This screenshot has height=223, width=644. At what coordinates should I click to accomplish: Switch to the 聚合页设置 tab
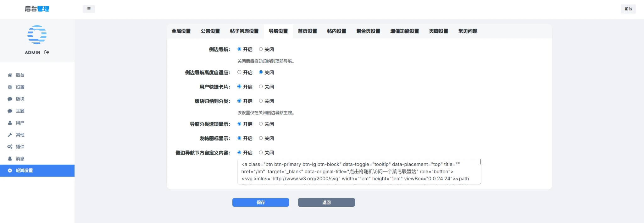368,31
